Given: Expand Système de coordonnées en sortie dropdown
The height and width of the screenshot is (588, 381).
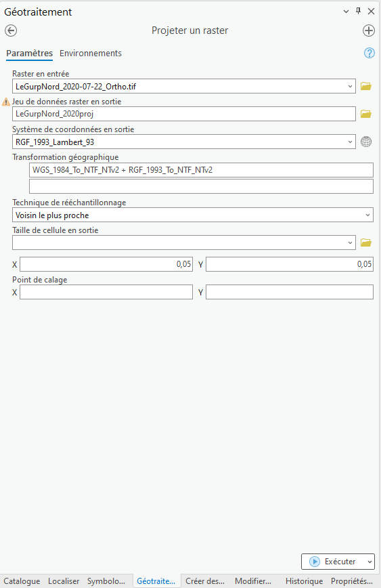Looking at the screenshot, I should coord(350,142).
